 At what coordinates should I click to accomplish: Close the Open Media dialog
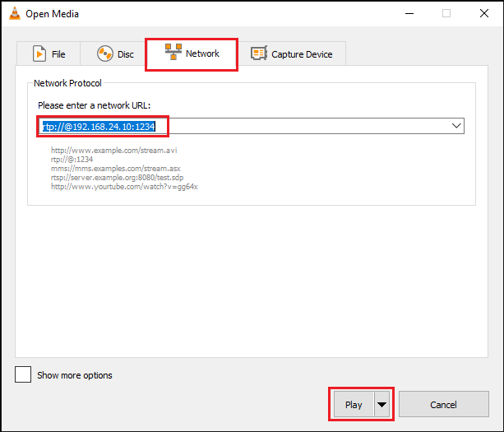[x=484, y=13]
